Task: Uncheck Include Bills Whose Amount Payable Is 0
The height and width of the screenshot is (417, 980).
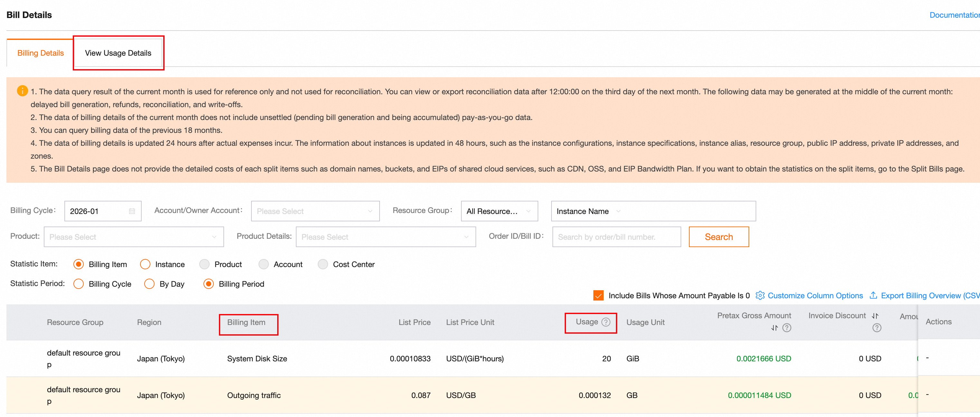Action: (x=598, y=295)
